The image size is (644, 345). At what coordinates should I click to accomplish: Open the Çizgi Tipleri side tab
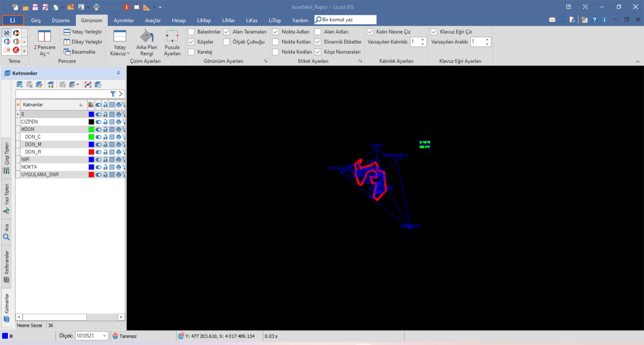[7, 157]
